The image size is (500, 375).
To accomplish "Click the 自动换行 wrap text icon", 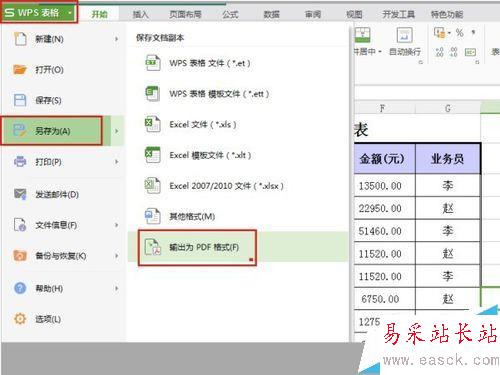I will coord(404,35).
